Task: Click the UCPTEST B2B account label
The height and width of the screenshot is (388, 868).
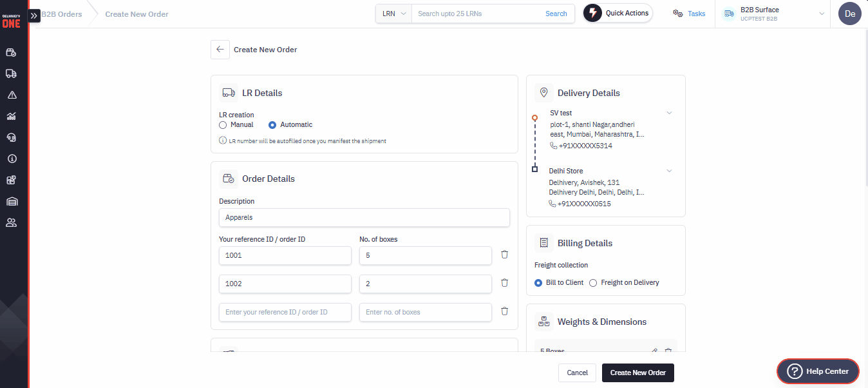Action: [759, 19]
